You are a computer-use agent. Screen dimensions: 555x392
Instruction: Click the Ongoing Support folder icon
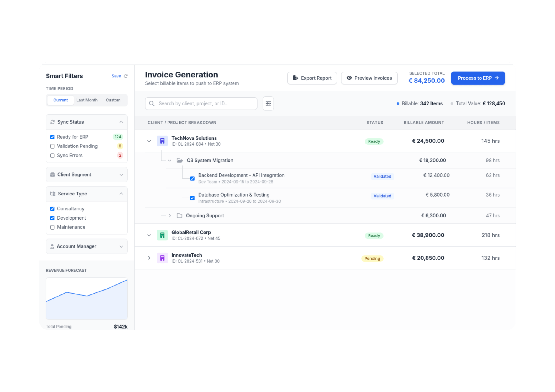(x=180, y=215)
